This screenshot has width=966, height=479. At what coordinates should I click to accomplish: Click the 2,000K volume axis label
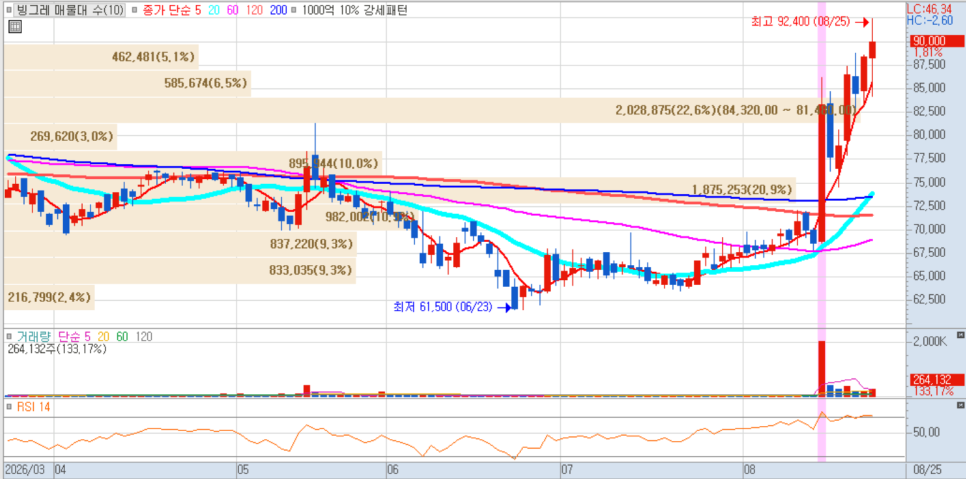[928, 341]
